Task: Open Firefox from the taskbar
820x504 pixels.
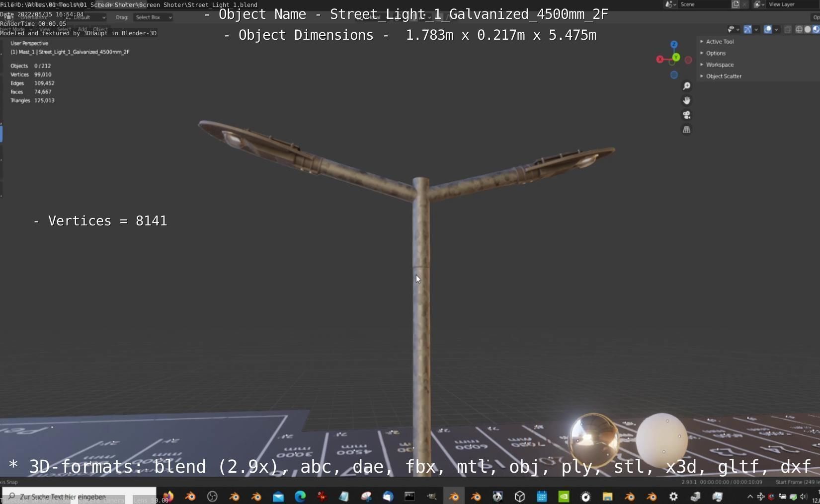Action: click(x=168, y=496)
